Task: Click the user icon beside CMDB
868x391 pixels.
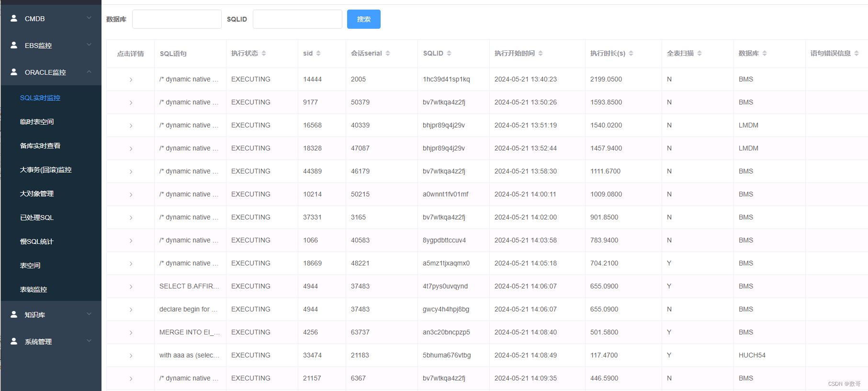Action: pos(14,18)
